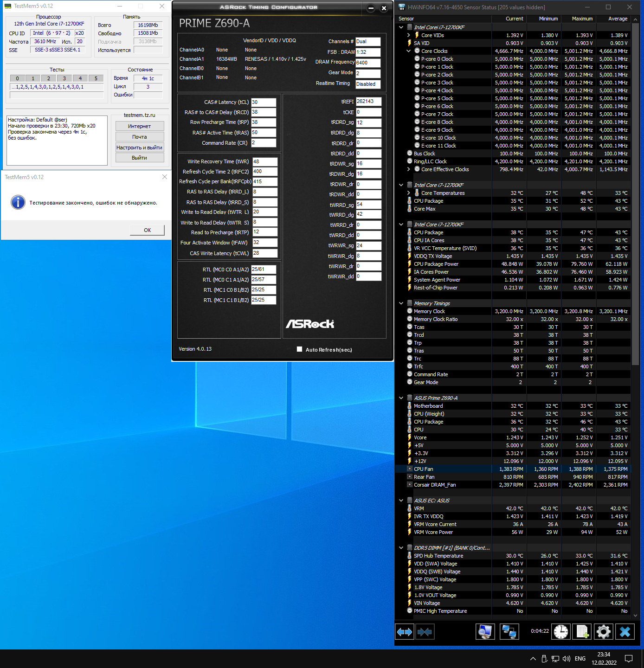Image resolution: width=644 pixels, height=668 pixels.
Task: Open HWiNFO sensor settings gear icon
Action: [603, 631]
